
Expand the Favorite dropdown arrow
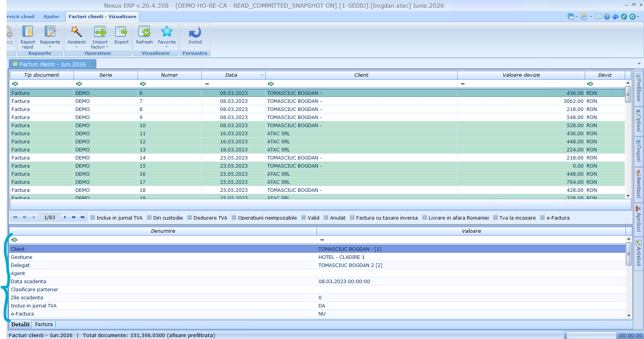click(167, 47)
